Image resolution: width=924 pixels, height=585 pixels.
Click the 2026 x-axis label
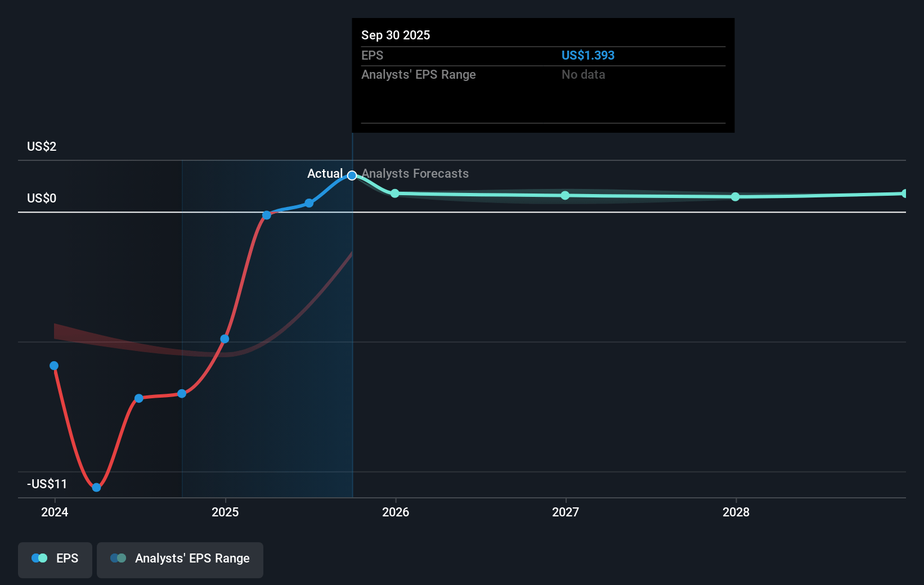pyautogui.click(x=395, y=512)
